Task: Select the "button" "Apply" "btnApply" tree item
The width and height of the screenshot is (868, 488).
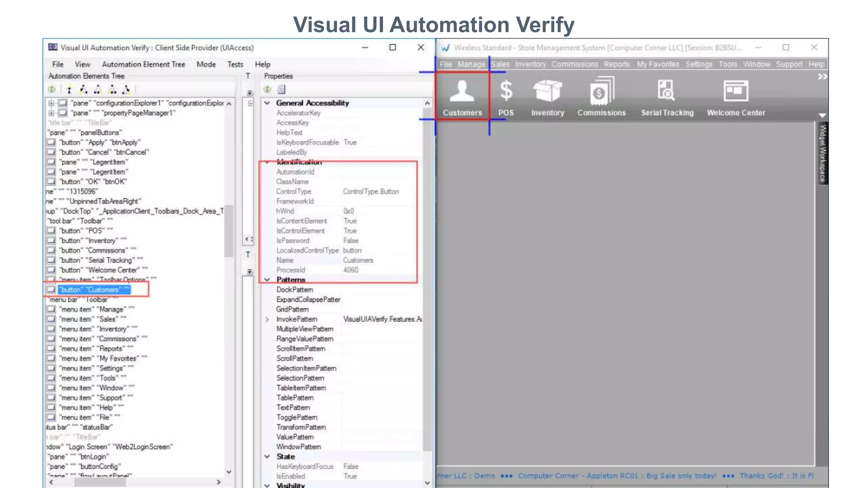Action: tap(99, 142)
